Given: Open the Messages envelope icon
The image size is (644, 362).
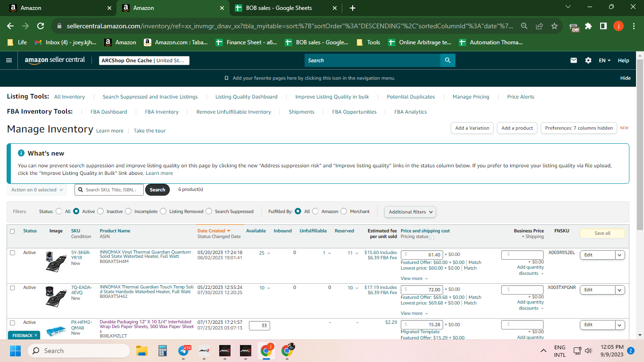Looking at the screenshot, I should coord(574,60).
